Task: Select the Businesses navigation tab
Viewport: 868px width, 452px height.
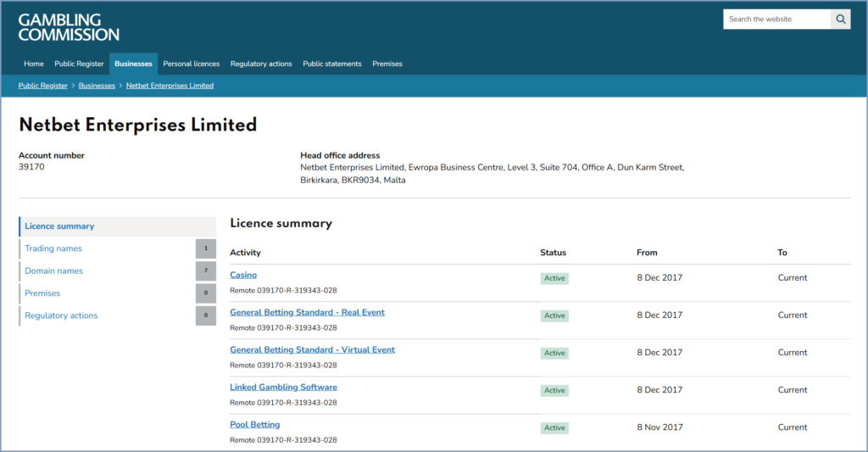Action: 133,64
